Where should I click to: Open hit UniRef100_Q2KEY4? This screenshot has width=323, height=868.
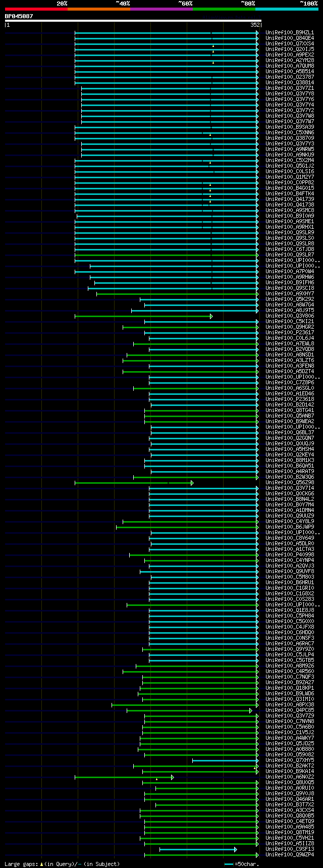(290, 455)
